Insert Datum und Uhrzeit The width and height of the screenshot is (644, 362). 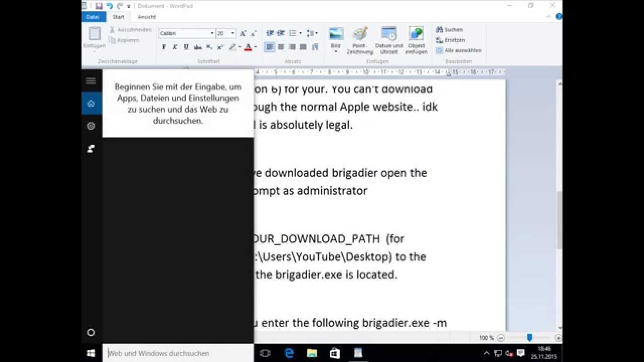(389, 41)
